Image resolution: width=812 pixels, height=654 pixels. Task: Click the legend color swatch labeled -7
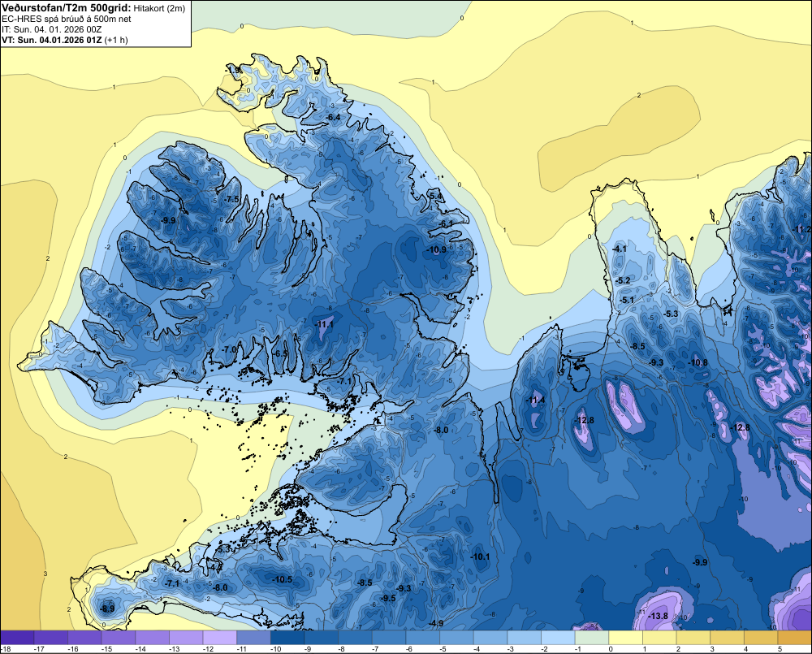coord(388,638)
